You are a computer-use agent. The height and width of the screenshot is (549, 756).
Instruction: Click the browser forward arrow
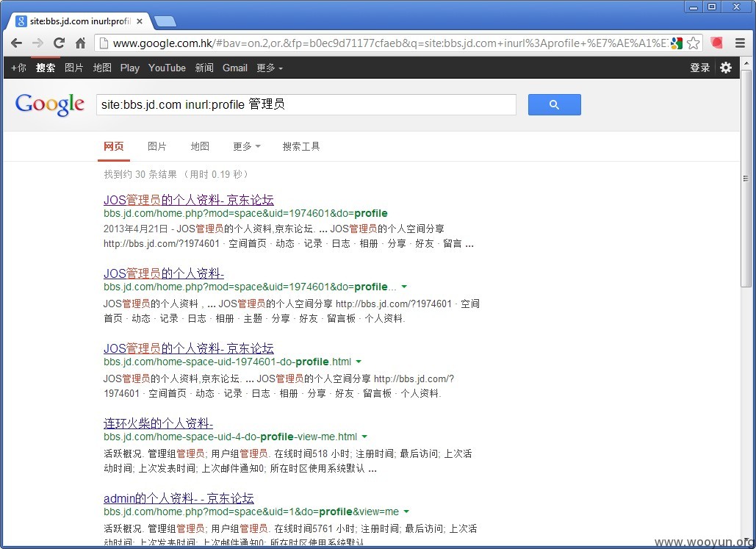[x=37, y=43]
